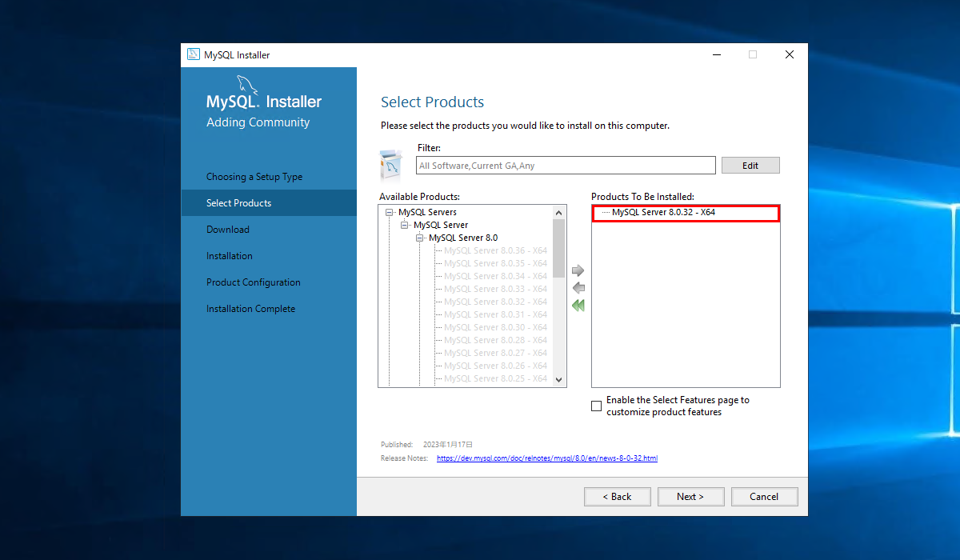The height and width of the screenshot is (560, 960).
Task: Select MySQL Server 8.0.26 - X64 in available list
Action: click(496, 366)
